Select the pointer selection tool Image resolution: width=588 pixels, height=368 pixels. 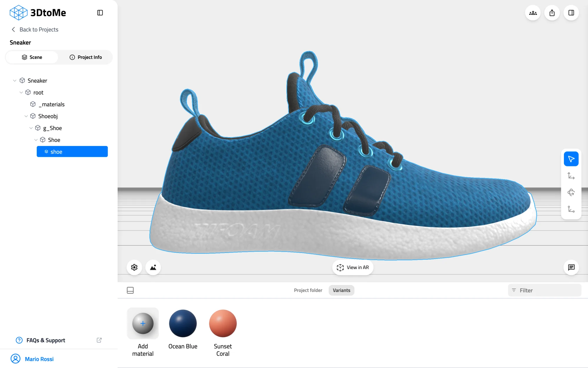(571, 159)
